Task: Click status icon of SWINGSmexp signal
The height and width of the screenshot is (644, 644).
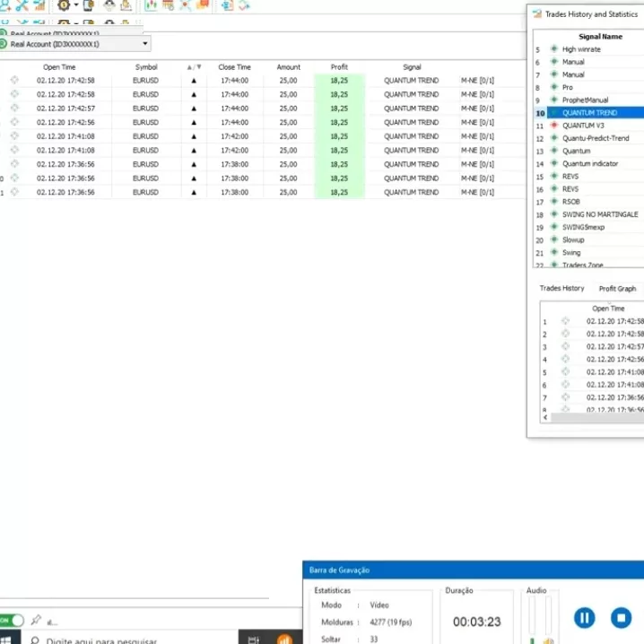Action: point(553,227)
